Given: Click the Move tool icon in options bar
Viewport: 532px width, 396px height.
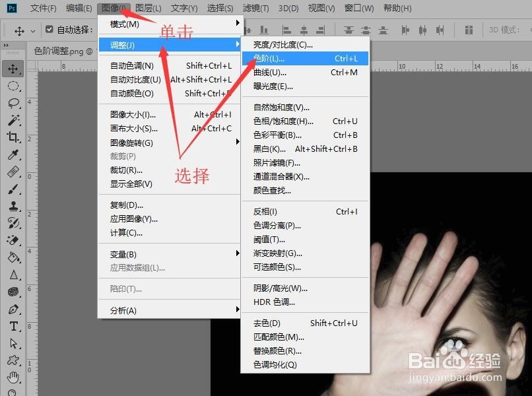Looking at the screenshot, I should click(19, 31).
